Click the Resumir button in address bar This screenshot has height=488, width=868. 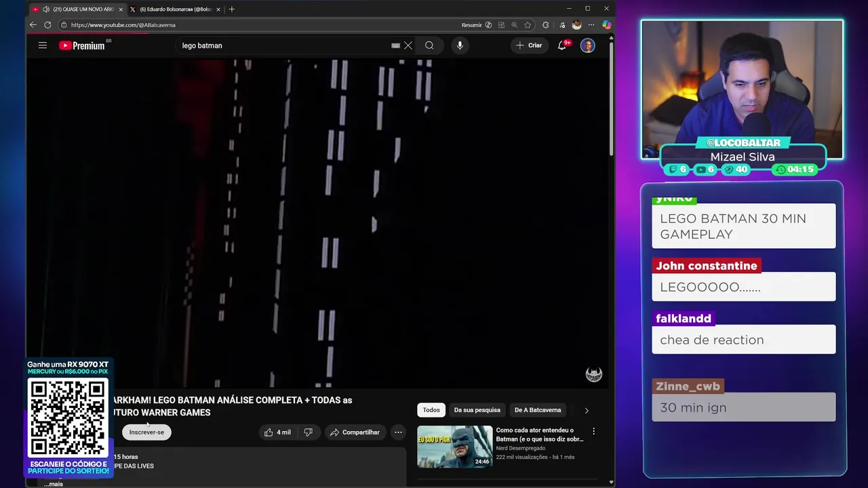[x=471, y=25]
